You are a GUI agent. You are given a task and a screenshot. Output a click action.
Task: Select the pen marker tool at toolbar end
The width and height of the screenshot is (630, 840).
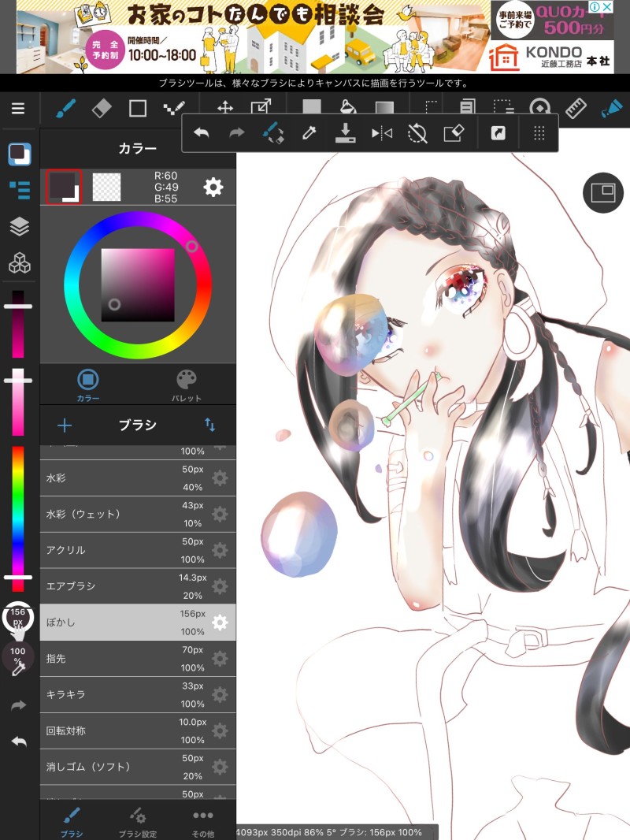point(611,109)
